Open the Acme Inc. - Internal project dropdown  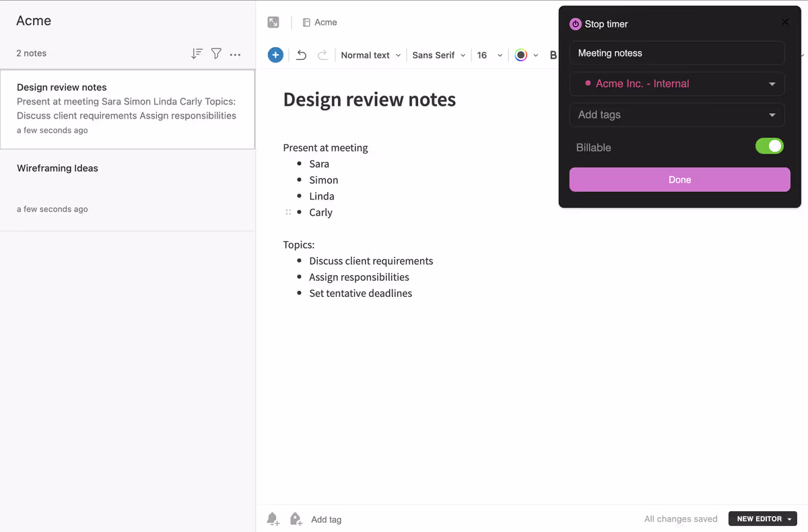pos(677,84)
